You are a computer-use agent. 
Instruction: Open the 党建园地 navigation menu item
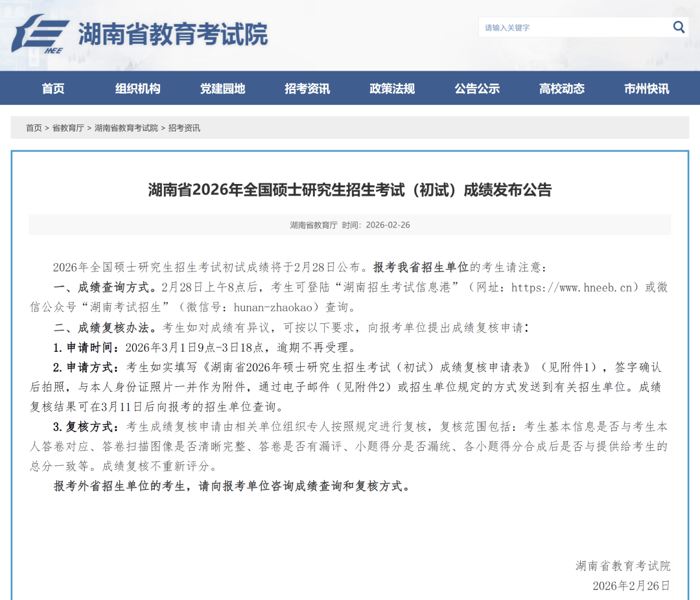pyautogui.click(x=222, y=88)
